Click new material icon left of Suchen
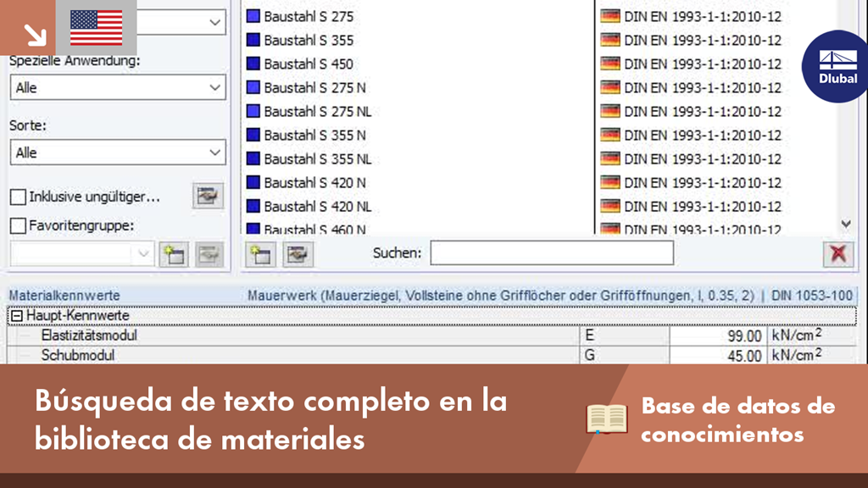This screenshot has width=868, height=488. [x=261, y=254]
